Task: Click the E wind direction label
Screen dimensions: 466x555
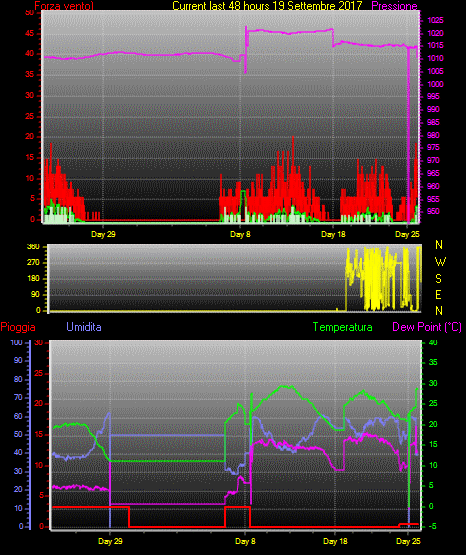Action: (438, 294)
